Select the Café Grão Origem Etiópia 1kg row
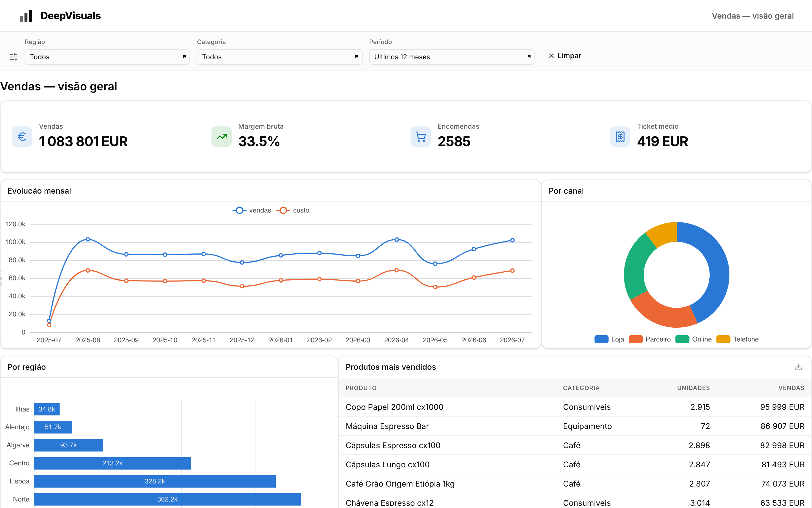The image size is (812, 508). tap(575, 483)
